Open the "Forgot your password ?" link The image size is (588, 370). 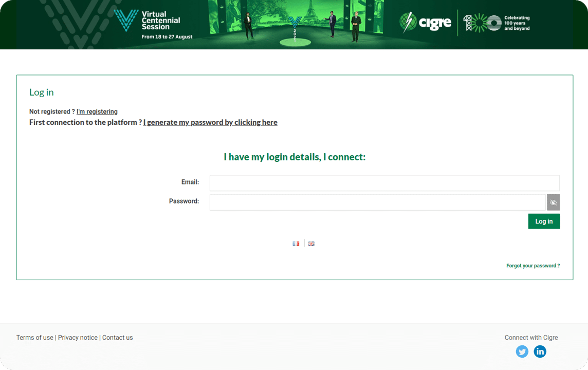(533, 266)
